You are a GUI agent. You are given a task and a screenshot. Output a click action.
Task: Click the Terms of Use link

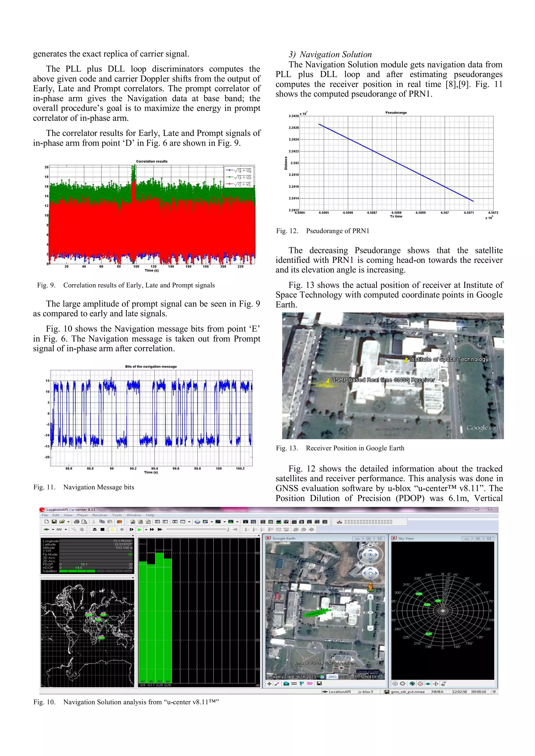(368, 671)
